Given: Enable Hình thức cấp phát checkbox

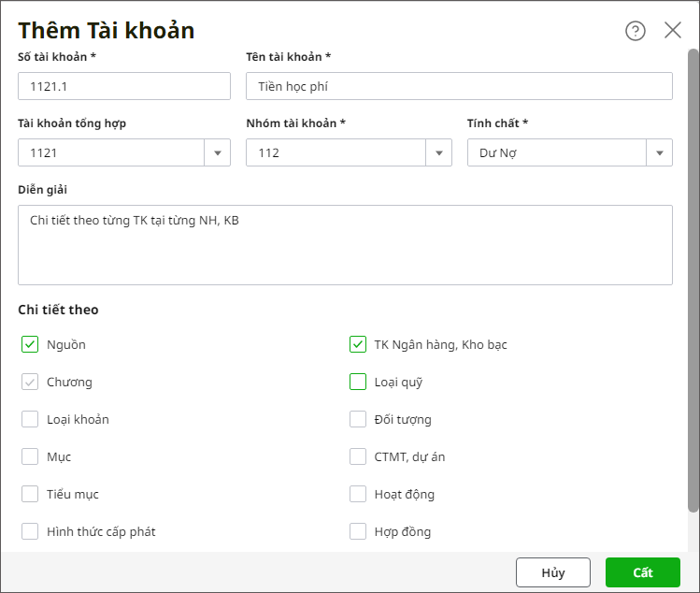Looking at the screenshot, I should coord(30,531).
